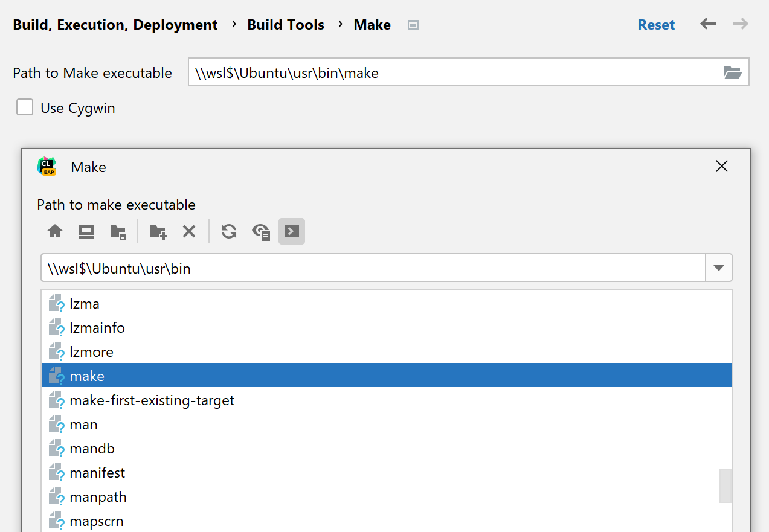Image resolution: width=769 pixels, height=532 pixels.
Task: Click Build, Execution, Deployment breadcrumb
Action: (115, 25)
